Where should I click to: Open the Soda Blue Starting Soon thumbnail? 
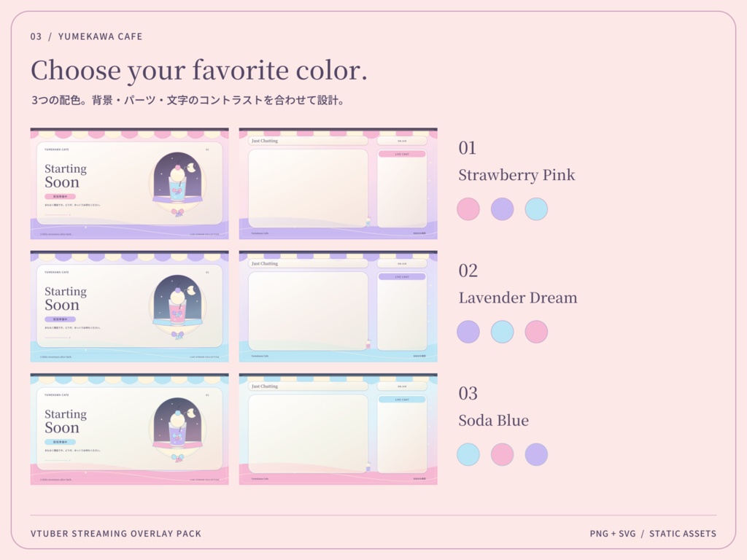tap(130, 429)
